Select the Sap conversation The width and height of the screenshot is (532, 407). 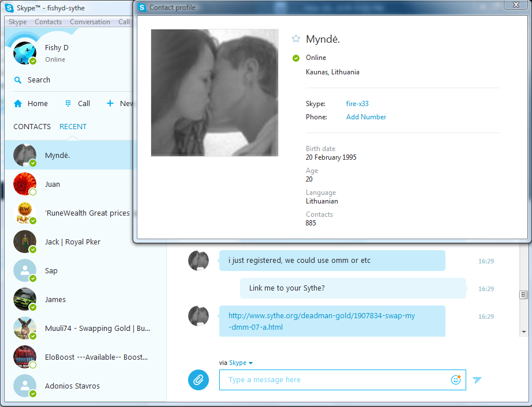[x=85, y=270]
